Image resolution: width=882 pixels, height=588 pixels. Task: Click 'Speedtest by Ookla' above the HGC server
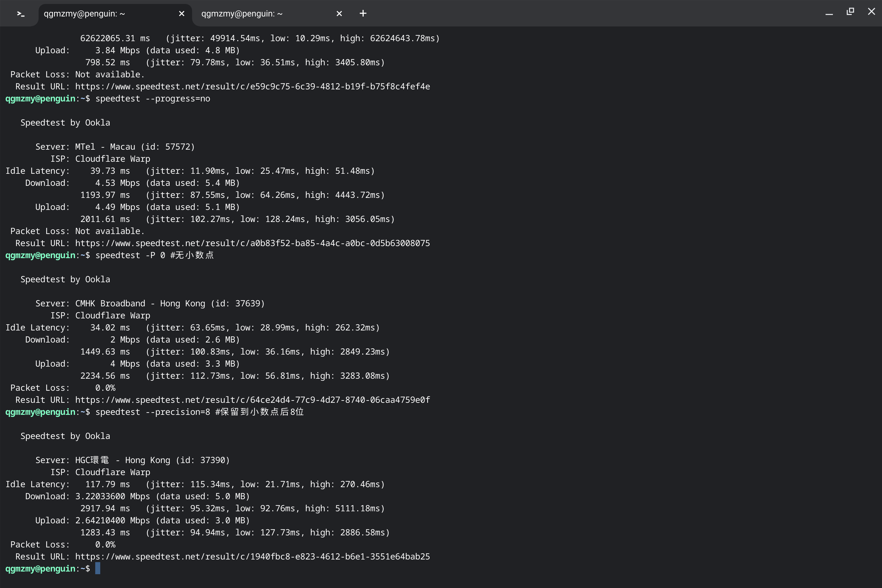pyautogui.click(x=65, y=437)
